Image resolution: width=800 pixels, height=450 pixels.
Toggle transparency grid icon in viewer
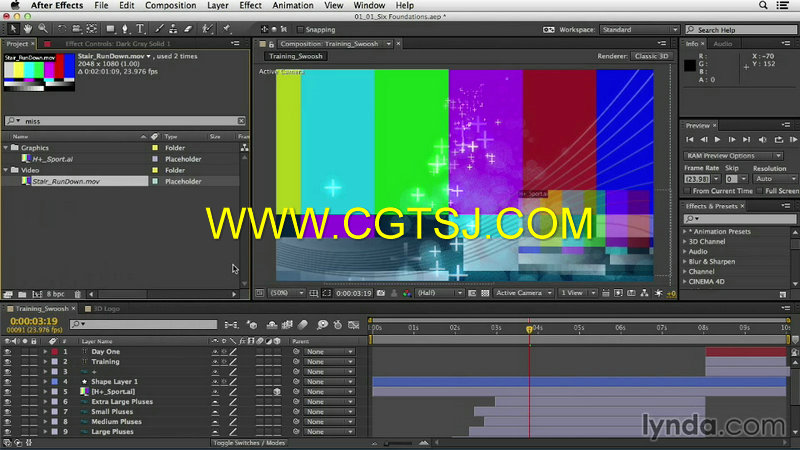(x=485, y=293)
